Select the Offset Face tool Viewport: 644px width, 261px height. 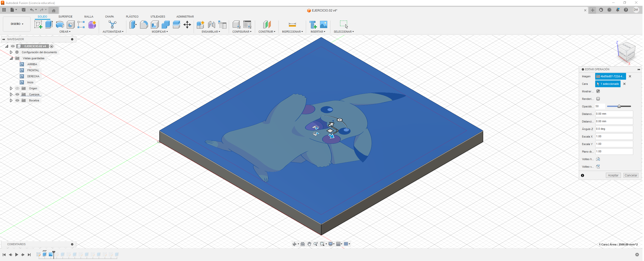176,25
